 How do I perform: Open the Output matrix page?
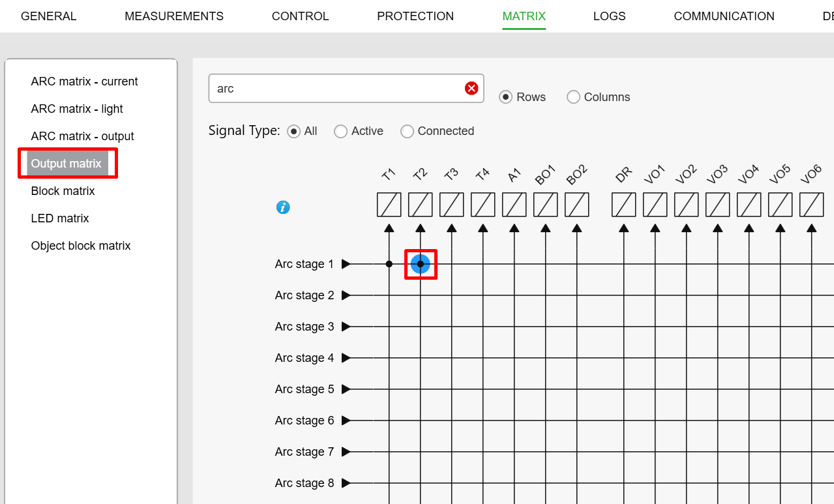[67, 164]
